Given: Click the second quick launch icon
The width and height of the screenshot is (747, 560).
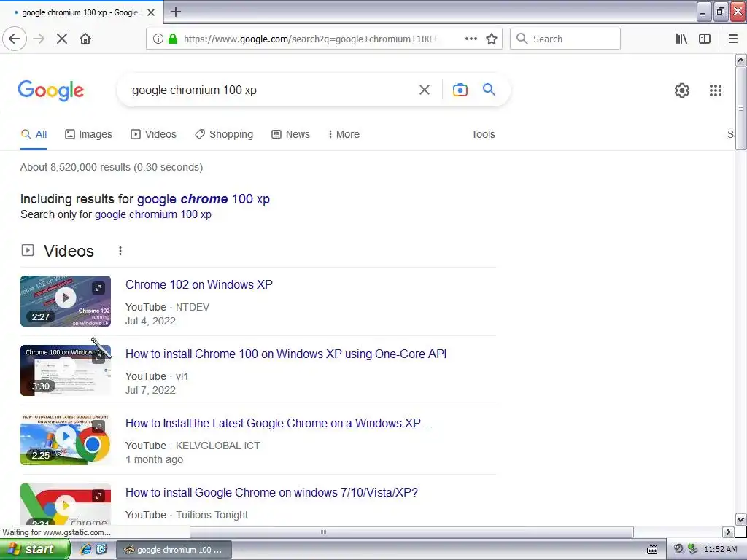Looking at the screenshot, I should tap(102, 549).
